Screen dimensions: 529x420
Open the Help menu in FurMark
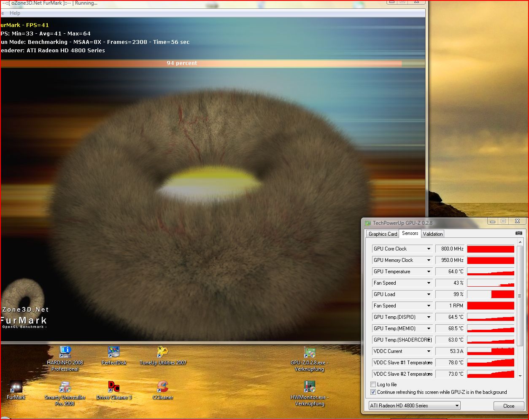(15, 13)
